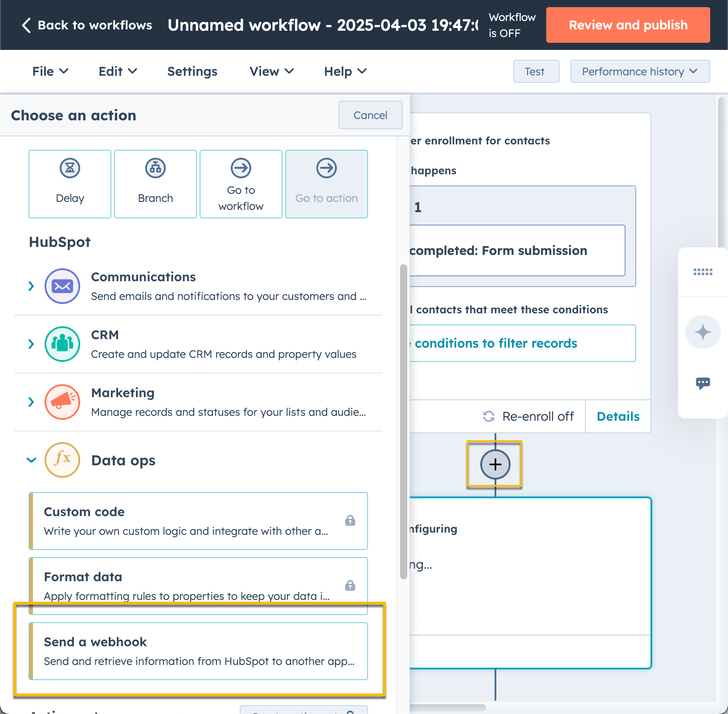Open the Performance history dropdown
Screen dimensions: 728x714
point(640,71)
